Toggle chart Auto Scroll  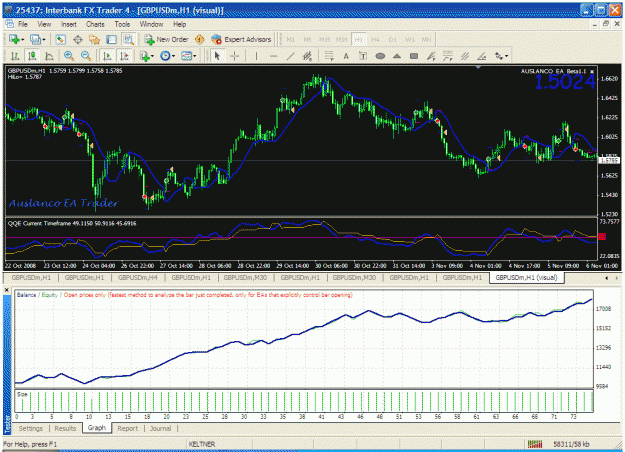tap(106, 56)
